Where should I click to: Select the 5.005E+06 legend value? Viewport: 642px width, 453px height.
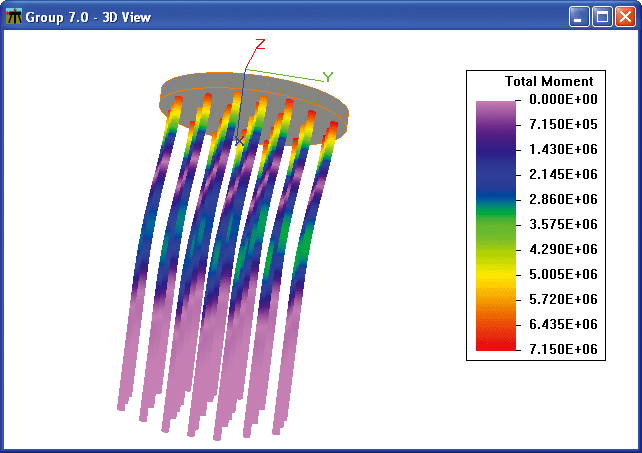pyautogui.click(x=563, y=274)
